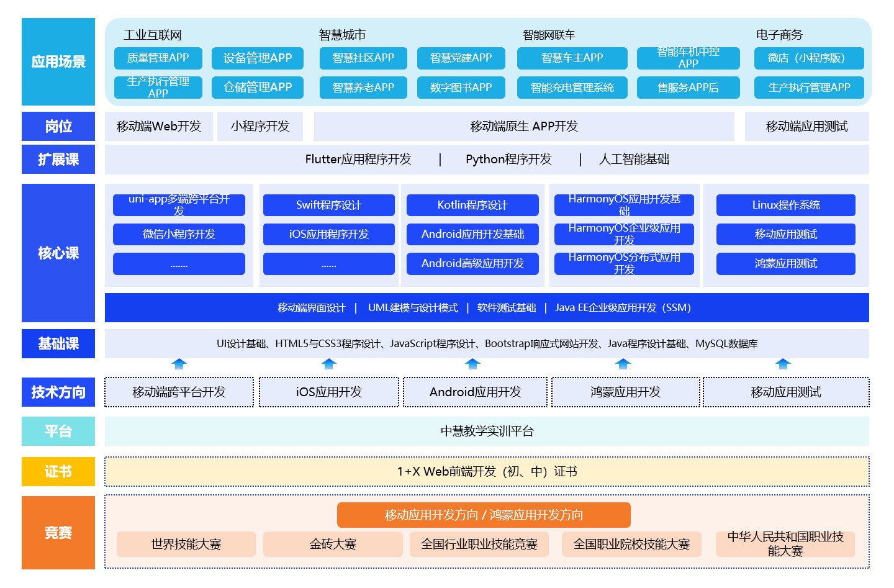Click the 微店（小程序版） button
The width and height of the screenshot is (894, 588).
click(808, 58)
